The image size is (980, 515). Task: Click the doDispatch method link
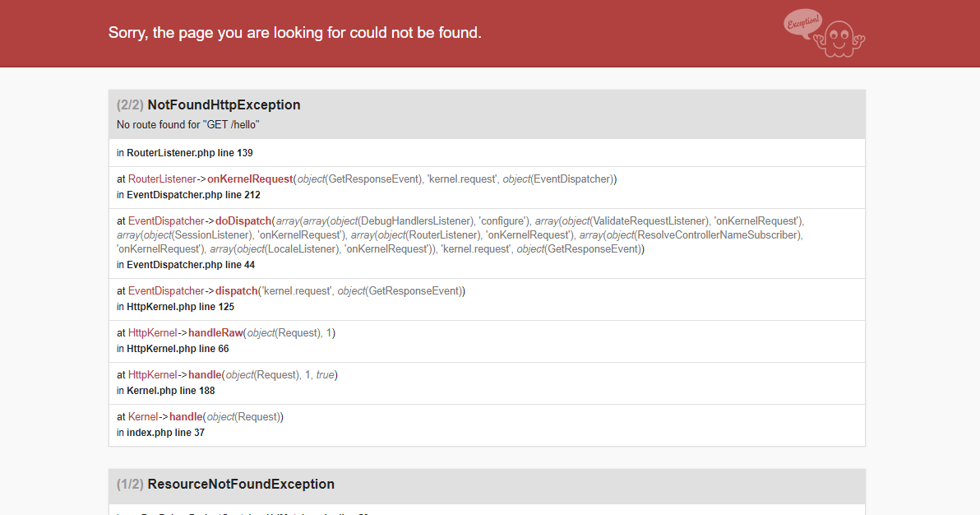(x=243, y=220)
